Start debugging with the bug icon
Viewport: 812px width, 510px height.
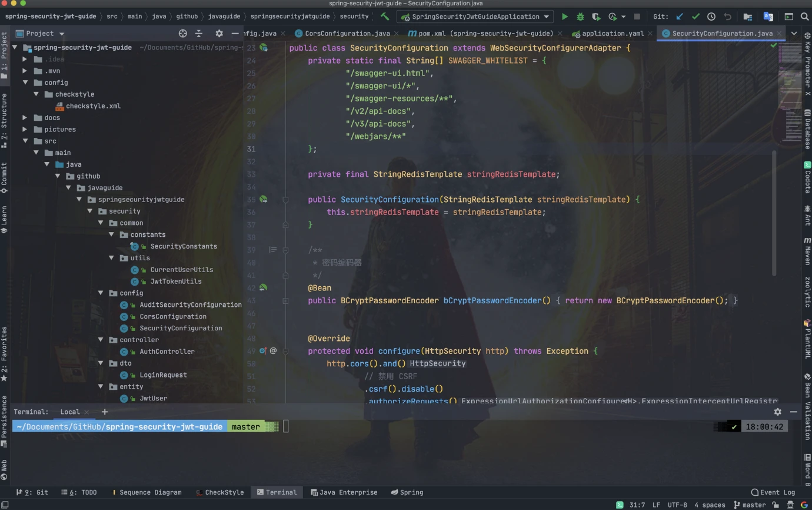(x=580, y=16)
